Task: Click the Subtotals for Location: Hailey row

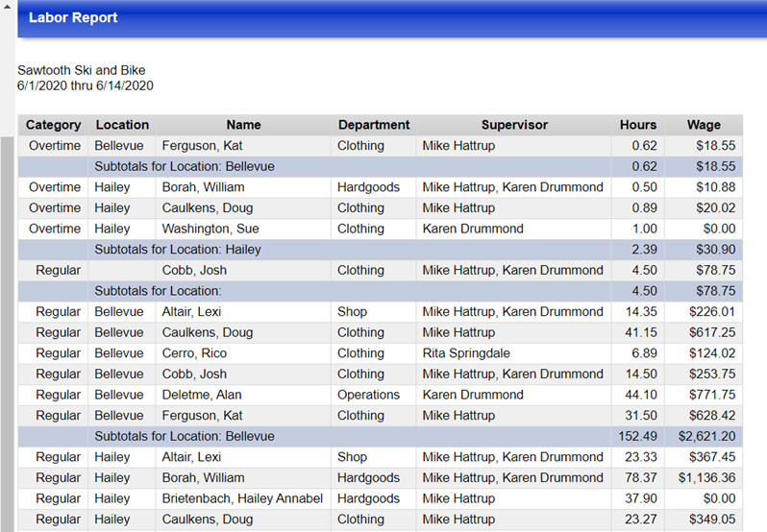Action: coord(178,250)
